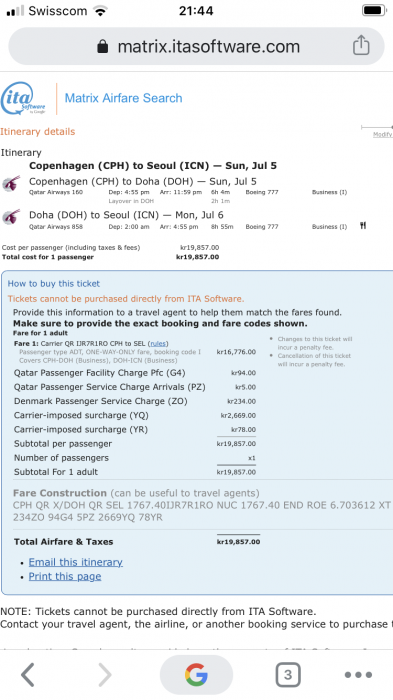Tap the Qatar Airways logo for CPH-DOH
Image resolution: width=393 pixels, height=700 pixels.
[11, 183]
